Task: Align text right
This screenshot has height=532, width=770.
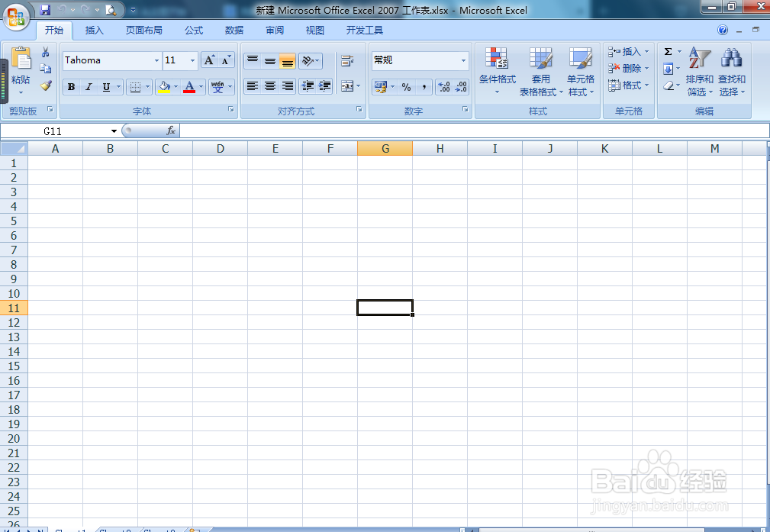Action: pos(287,86)
